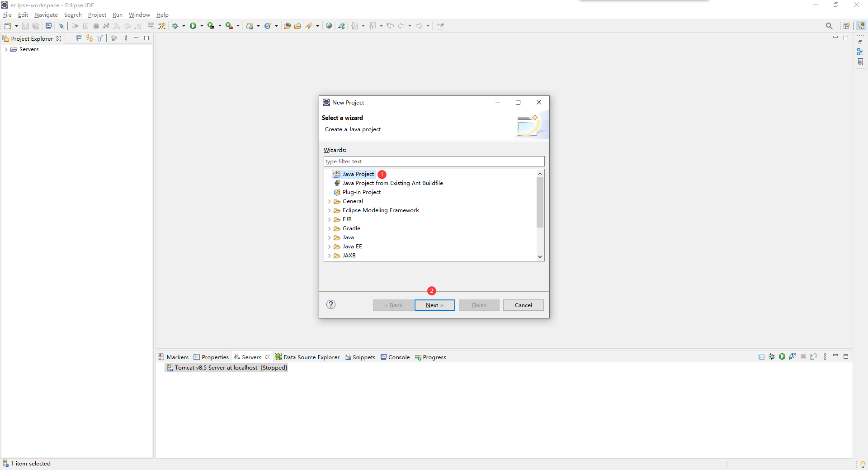Collapse All in Project Explorer
This screenshot has height=470, width=868.
tap(79, 38)
